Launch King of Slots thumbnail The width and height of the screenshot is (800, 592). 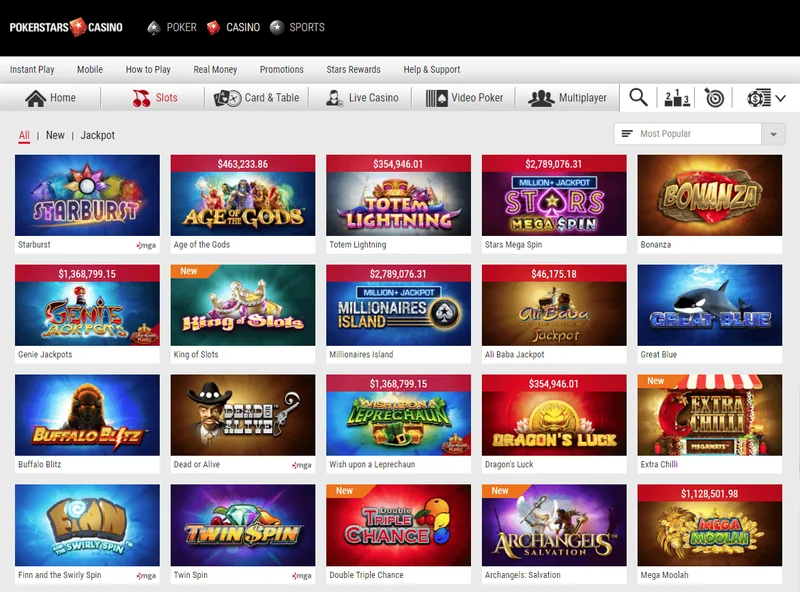(243, 305)
